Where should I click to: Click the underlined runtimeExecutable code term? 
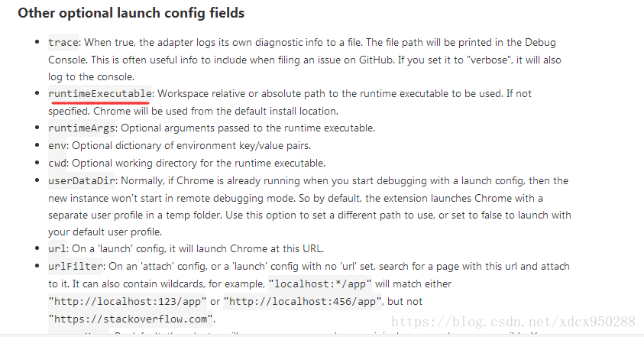[100, 94]
